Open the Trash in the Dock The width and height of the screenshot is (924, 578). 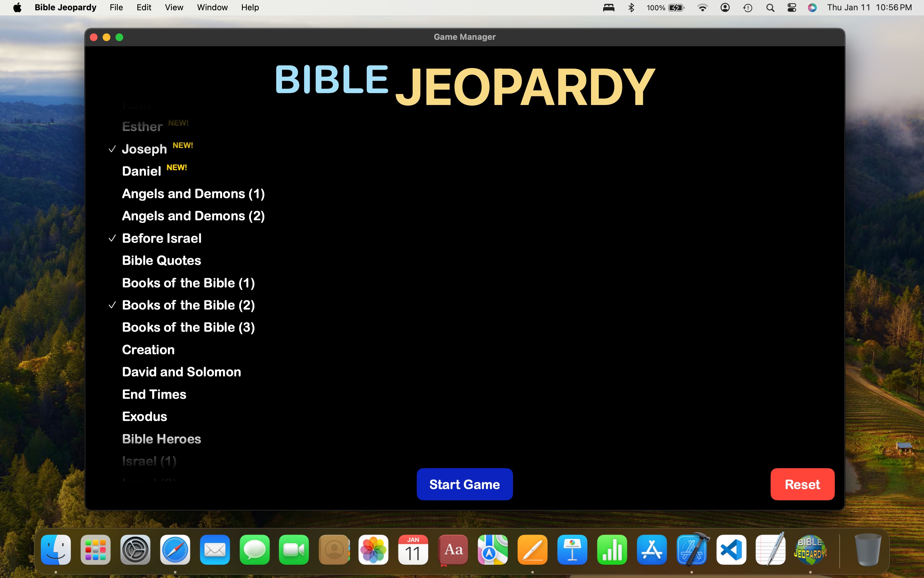coord(868,549)
